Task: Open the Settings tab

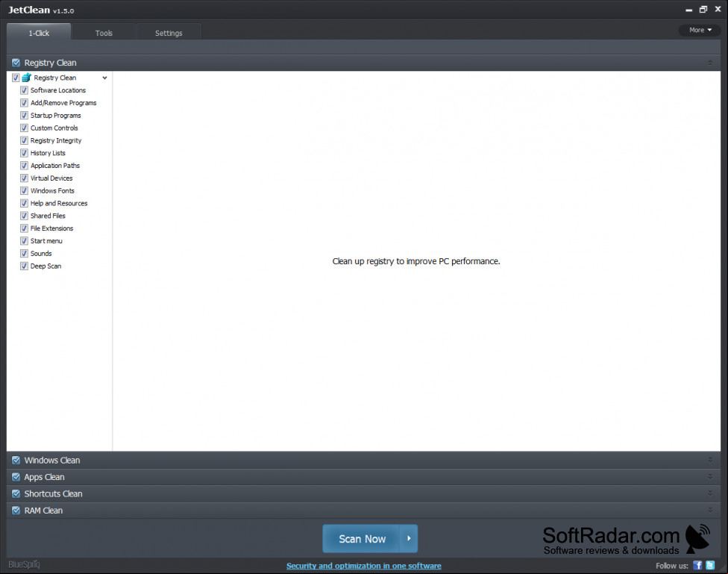Action: pyautogui.click(x=169, y=33)
